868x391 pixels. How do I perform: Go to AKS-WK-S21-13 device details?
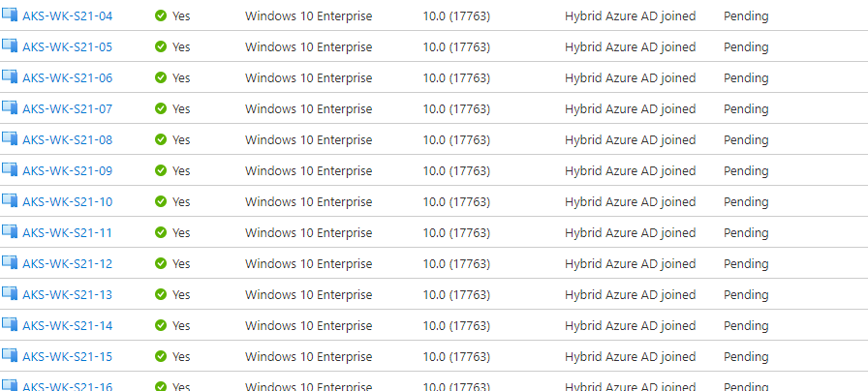pos(67,295)
